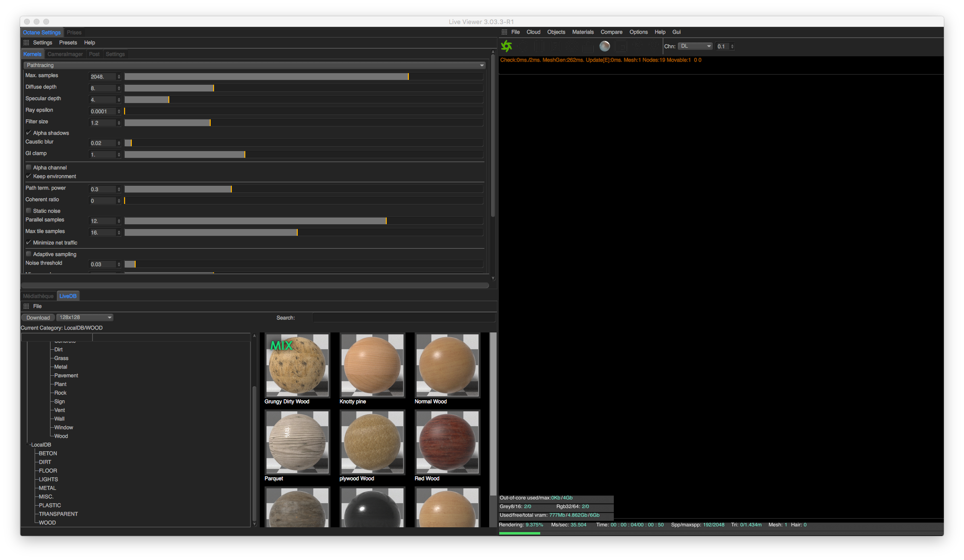Select the Red Wood material thumbnail

point(447,443)
